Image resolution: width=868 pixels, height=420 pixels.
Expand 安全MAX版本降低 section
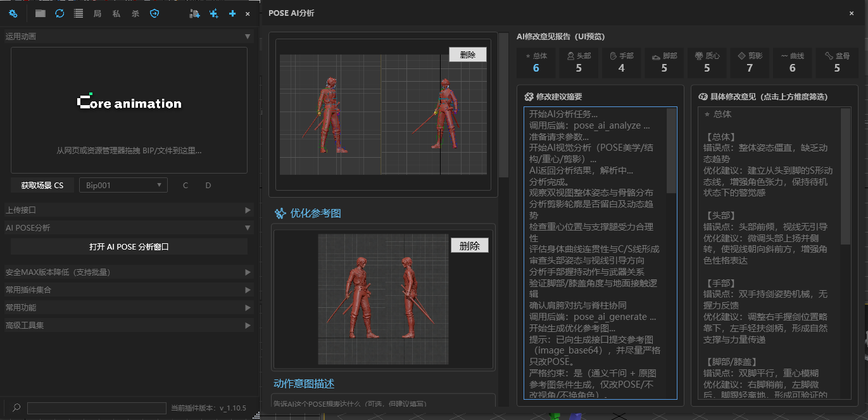tap(129, 272)
